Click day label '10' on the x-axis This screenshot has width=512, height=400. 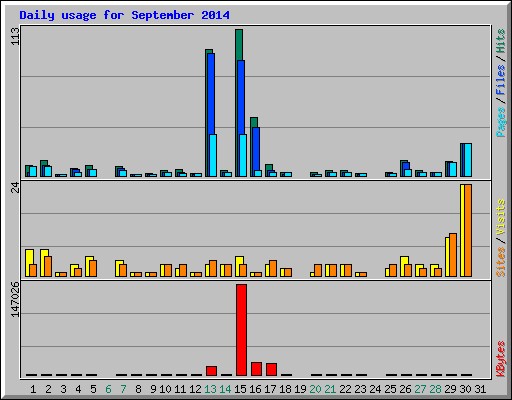coord(165,389)
